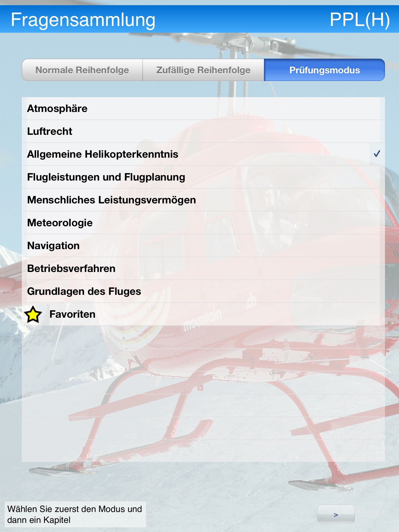
Task: Activate the Prüfungsmodus tab
Action: [x=324, y=70]
